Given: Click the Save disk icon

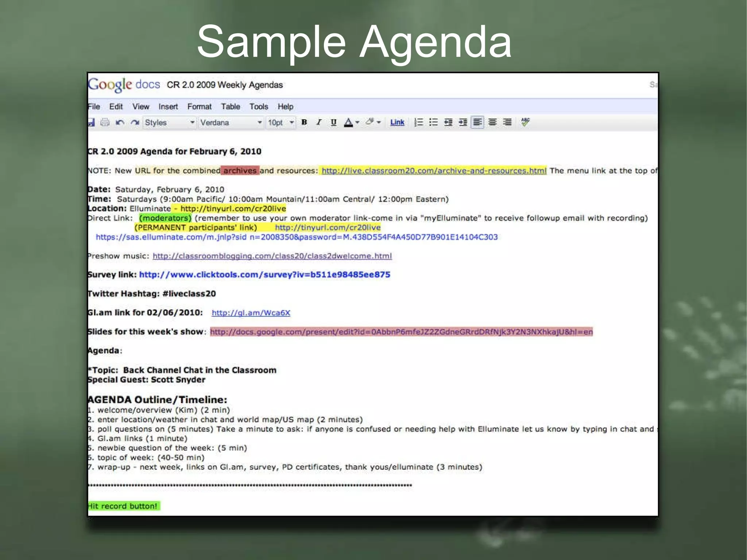Looking at the screenshot, I should pos(92,122).
